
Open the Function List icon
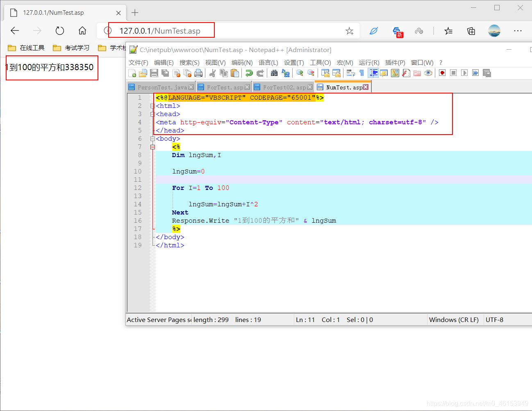(406, 73)
